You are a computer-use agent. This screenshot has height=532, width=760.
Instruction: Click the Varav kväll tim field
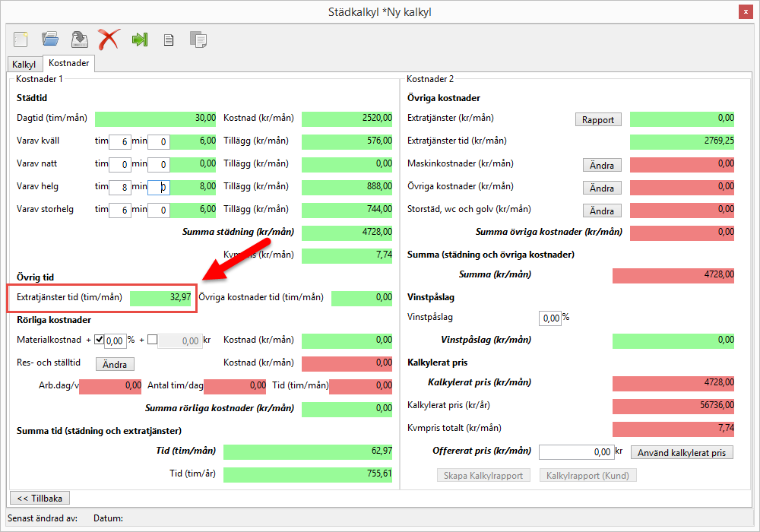(119, 141)
